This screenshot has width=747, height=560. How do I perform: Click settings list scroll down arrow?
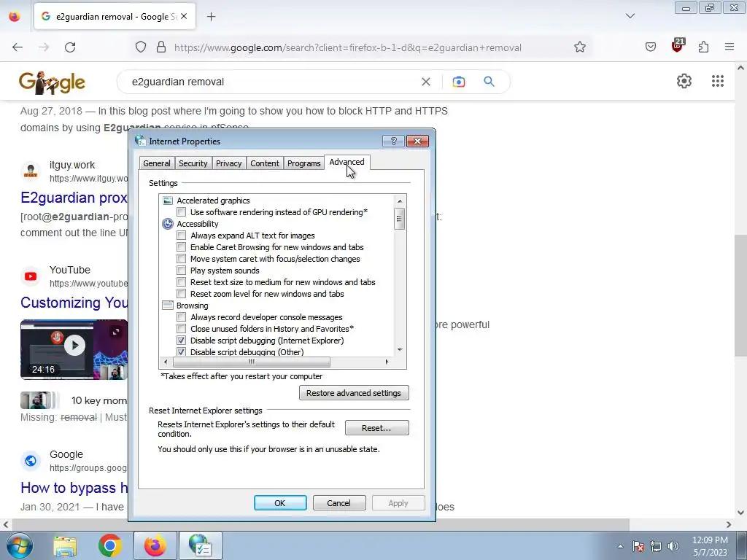click(x=400, y=350)
